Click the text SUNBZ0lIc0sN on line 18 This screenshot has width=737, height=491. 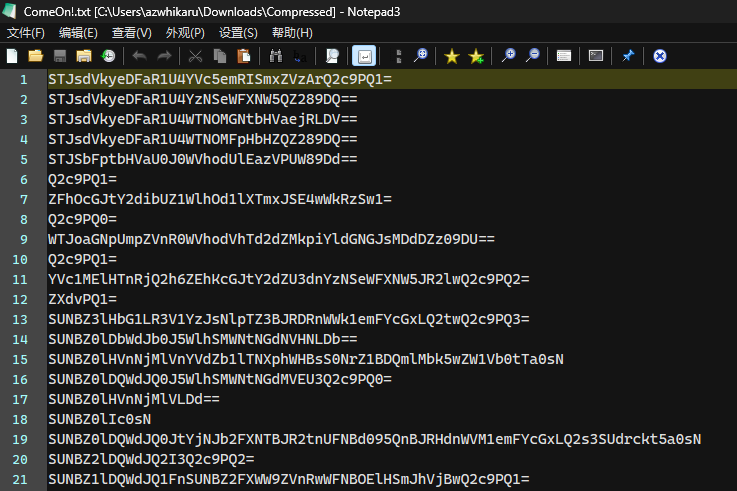pos(99,419)
